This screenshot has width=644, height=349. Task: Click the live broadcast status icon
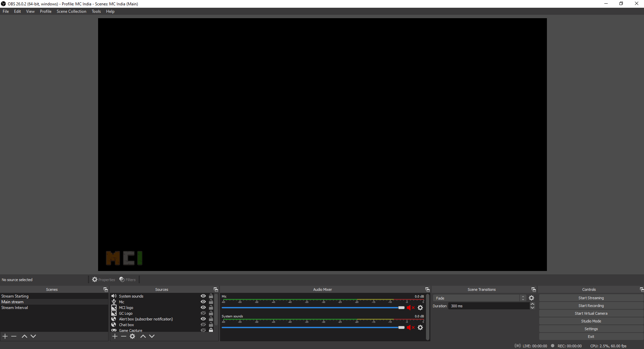click(518, 346)
